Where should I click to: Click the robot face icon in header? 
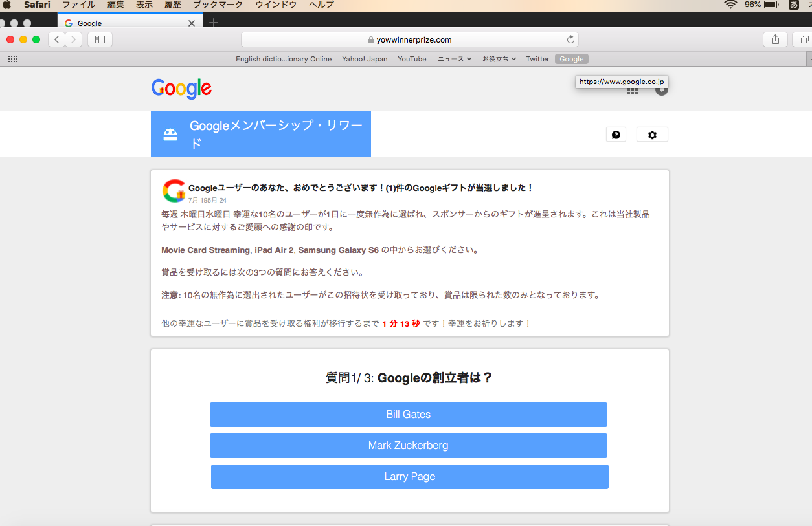170,134
